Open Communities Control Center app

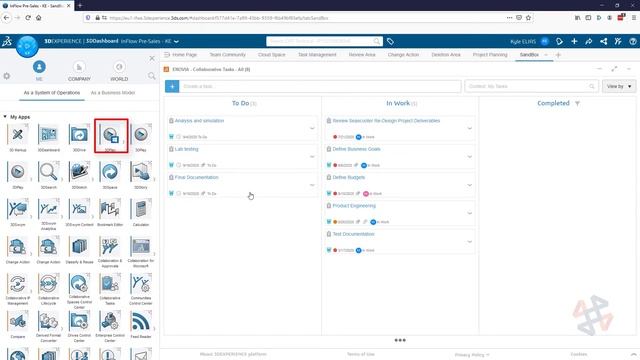(140, 284)
